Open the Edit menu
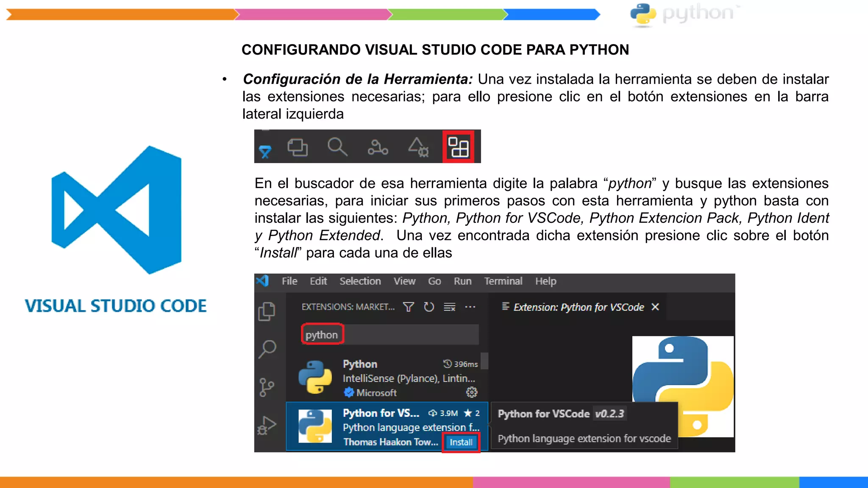This screenshot has width=868, height=488. pyautogui.click(x=318, y=281)
